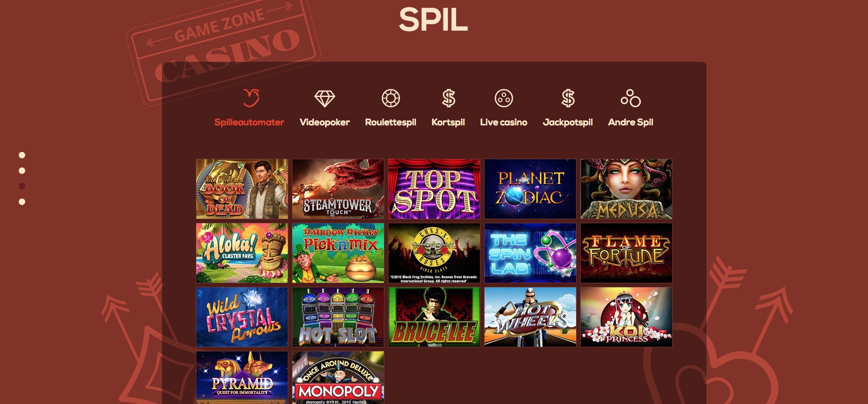Open the Andre Spil circles icon

tap(631, 98)
